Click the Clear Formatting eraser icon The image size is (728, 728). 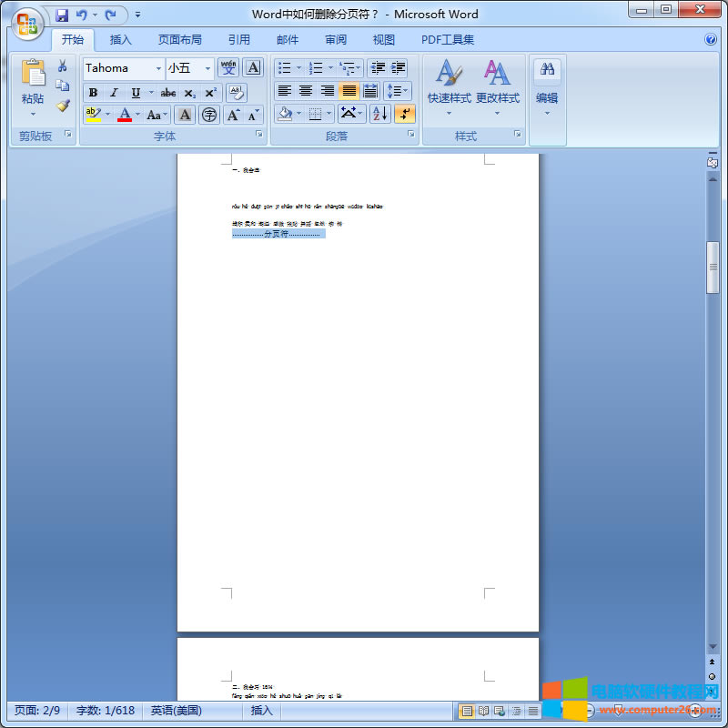coord(237,92)
